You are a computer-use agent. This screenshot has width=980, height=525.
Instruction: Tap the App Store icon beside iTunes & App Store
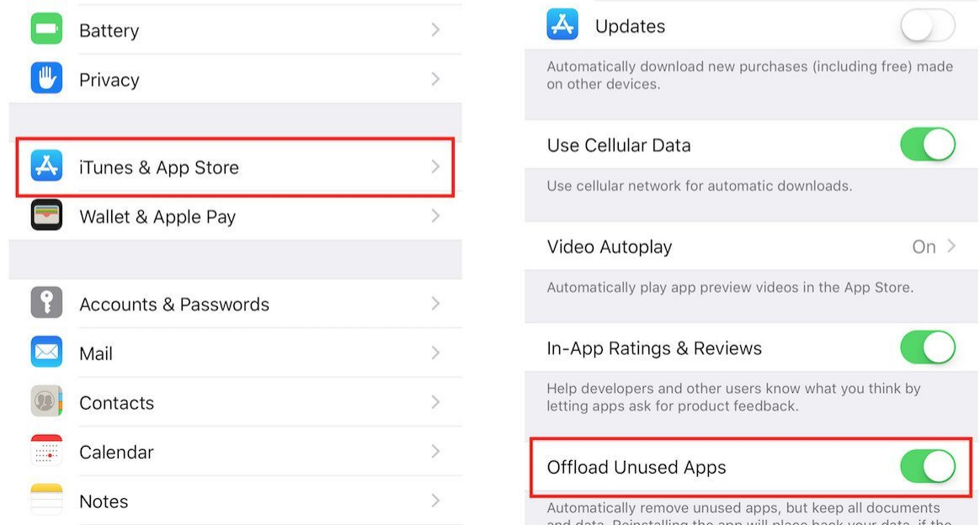point(46,166)
